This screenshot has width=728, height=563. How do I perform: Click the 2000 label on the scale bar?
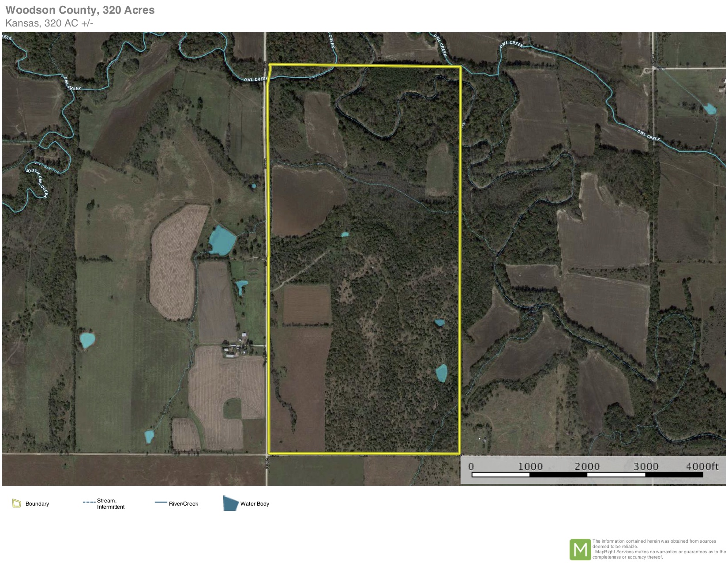[x=587, y=466]
